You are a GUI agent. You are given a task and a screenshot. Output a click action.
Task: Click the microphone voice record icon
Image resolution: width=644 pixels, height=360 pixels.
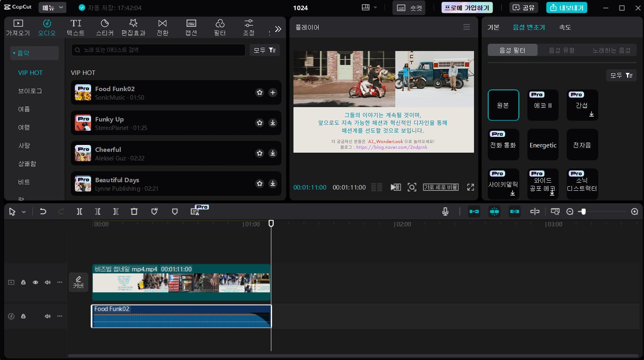[x=445, y=211]
